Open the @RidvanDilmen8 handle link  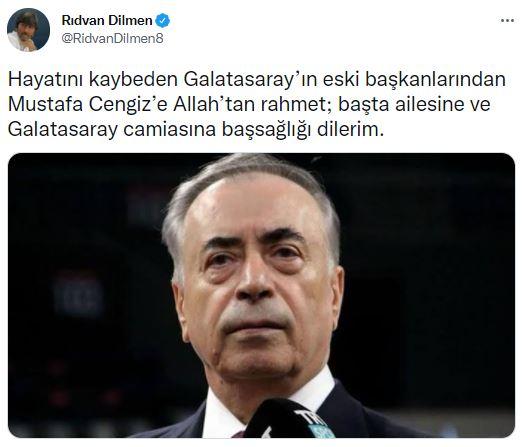[x=112, y=39]
